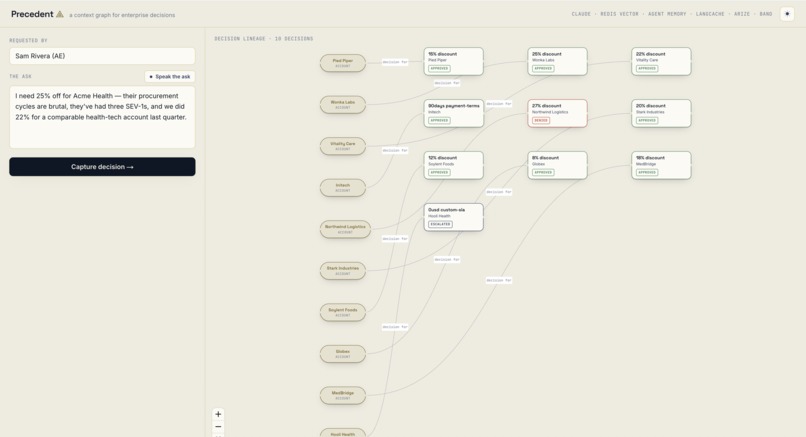Focus the Requested By input field
The image size is (806, 437).
pos(102,56)
